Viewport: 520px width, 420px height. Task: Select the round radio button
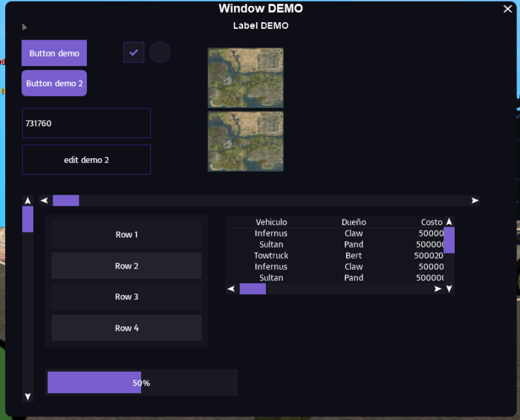coord(160,53)
